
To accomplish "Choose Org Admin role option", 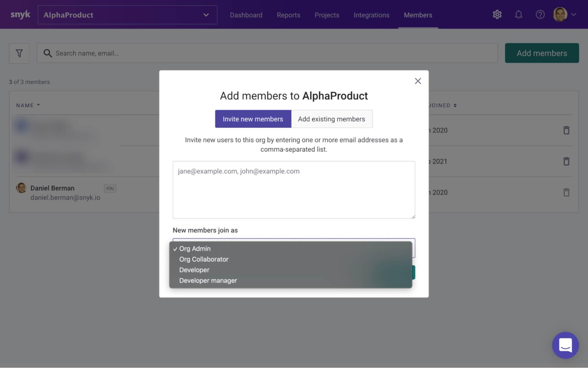I will pyautogui.click(x=290, y=248).
